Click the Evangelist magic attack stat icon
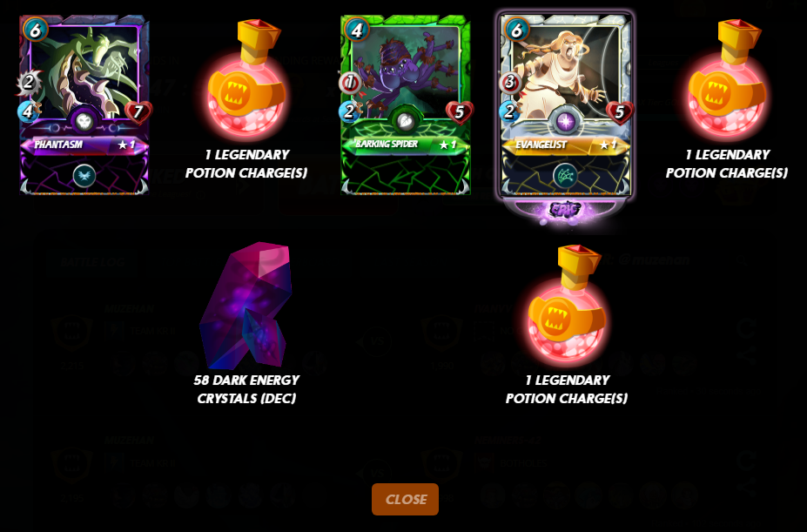 (x=509, y=83)
